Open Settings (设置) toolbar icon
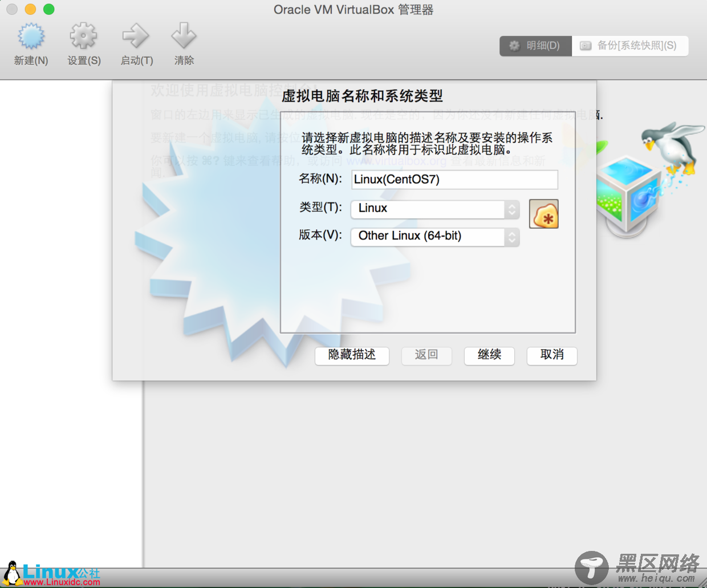Viewport: 707px width, 588px height. (84, 37)
